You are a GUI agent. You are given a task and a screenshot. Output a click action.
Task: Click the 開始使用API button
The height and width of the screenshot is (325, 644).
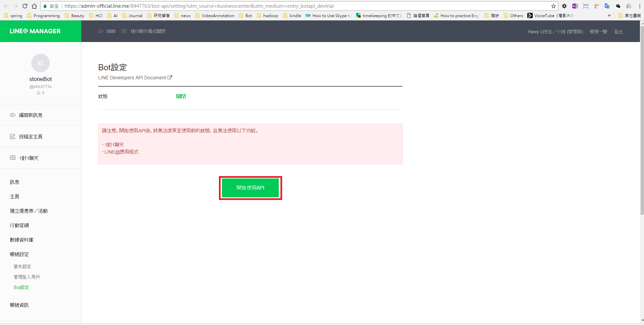[250, 188]
